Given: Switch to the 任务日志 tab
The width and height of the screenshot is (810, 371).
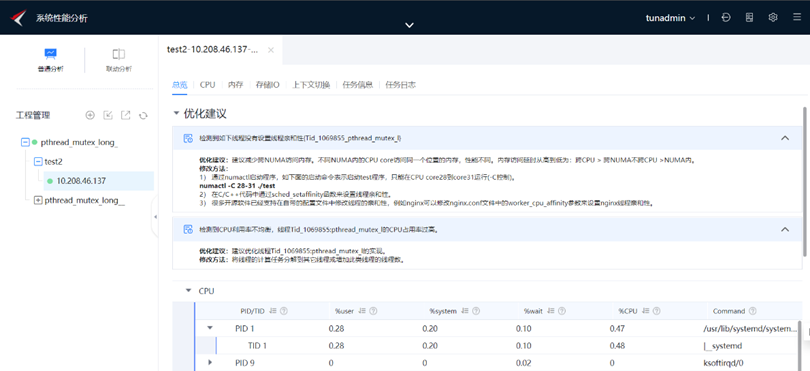Looking at the screenshot, I should [x=400, y=85].
